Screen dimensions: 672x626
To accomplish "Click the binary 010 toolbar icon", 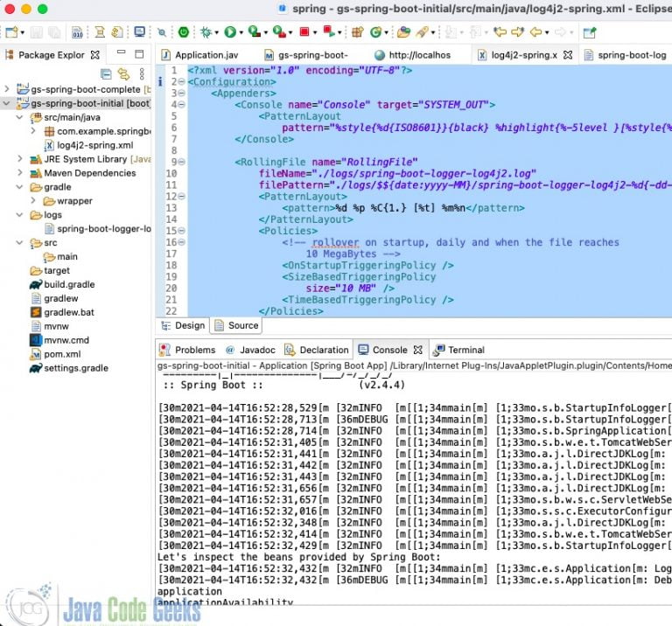I will click(x=78, y=32).
